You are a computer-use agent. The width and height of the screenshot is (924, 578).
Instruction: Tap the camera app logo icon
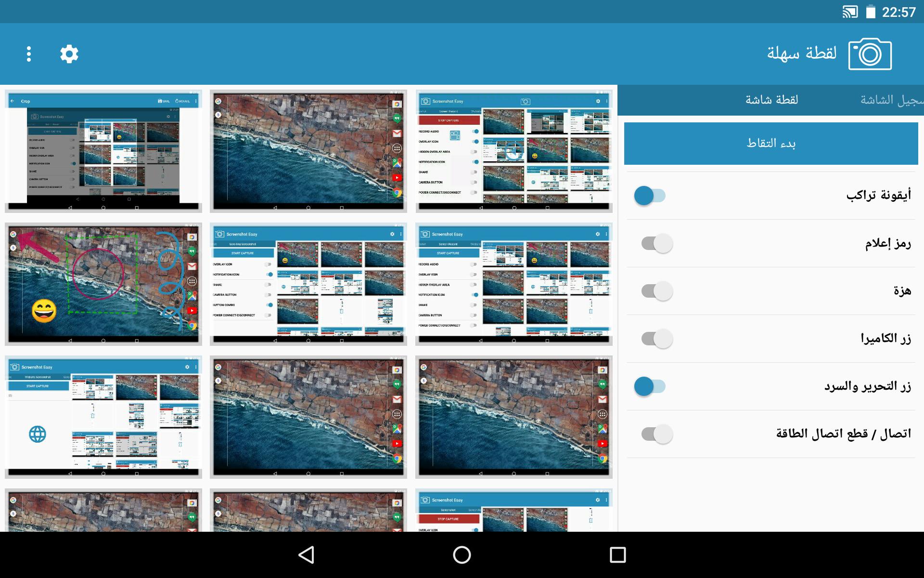(x=870, y=54)
